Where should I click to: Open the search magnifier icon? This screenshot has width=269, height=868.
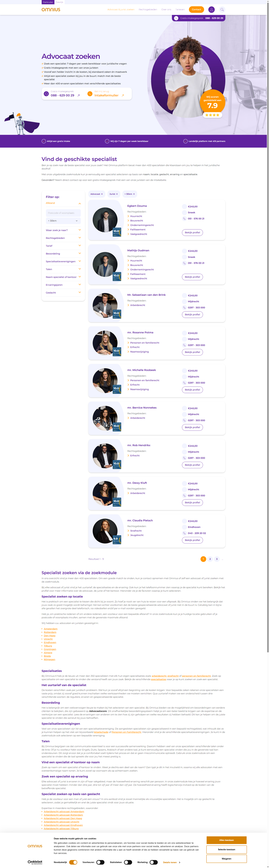222,9
